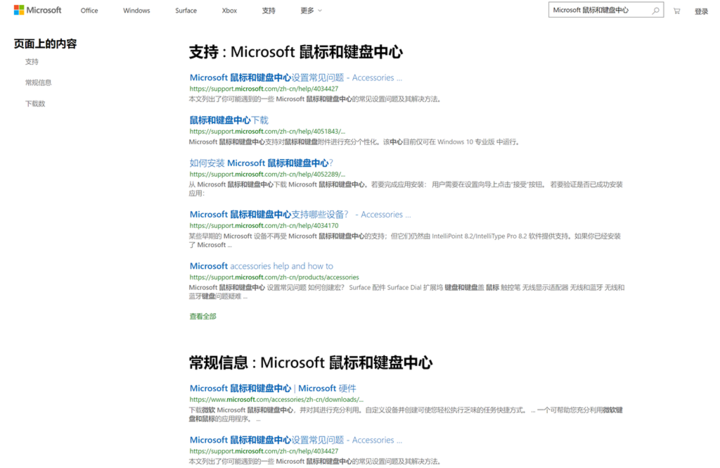Open the Windows menu item
Screen dimensions: 720x468
pyautogui.click(x=136, y=11)
